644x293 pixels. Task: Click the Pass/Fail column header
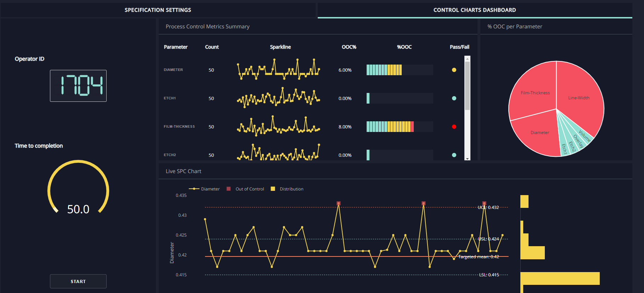459,47
